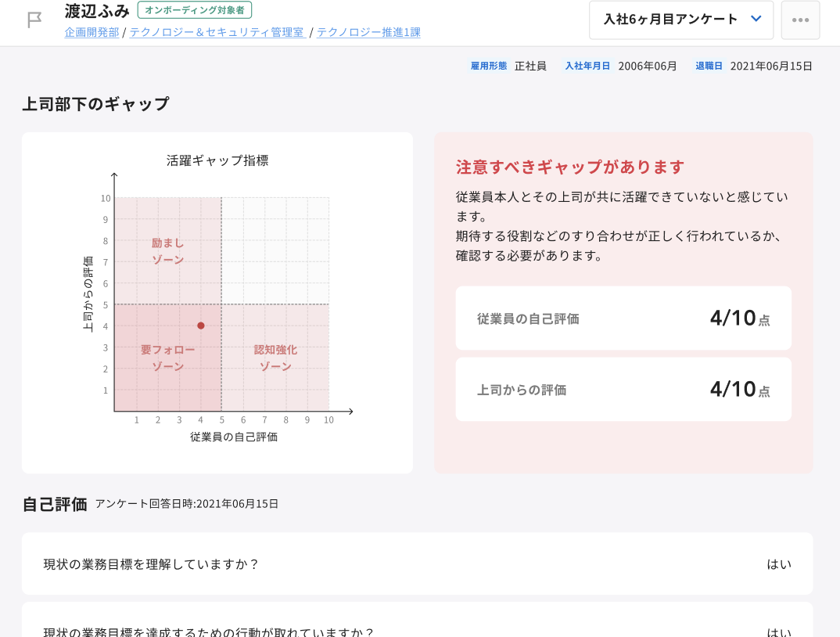Viewport: 840px width, 637px height.
Task: Click the 活躍ギャップ指標 chart title
Action: pos(217,160)
